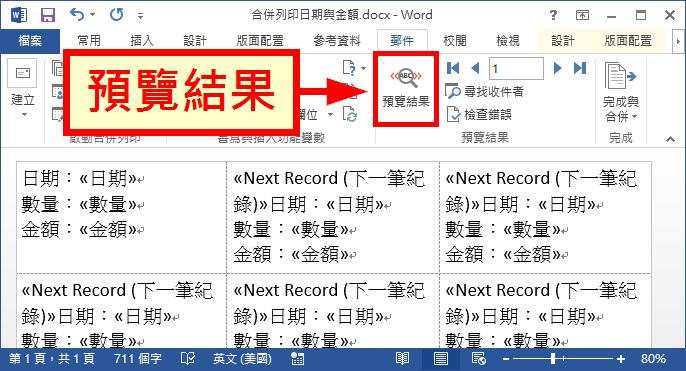Open the 檔案 (File) tab
Viewport: 686px width, 371px height.
click(x=30, y=41)
